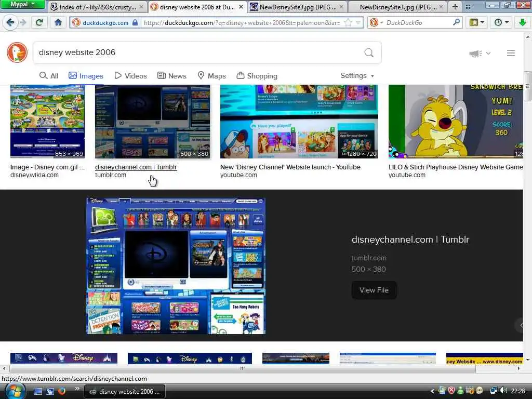Click the DuckDuckGo site identity lock
Image resolution: width=532 pixels, height=399 pixels.
pos(135,23)
